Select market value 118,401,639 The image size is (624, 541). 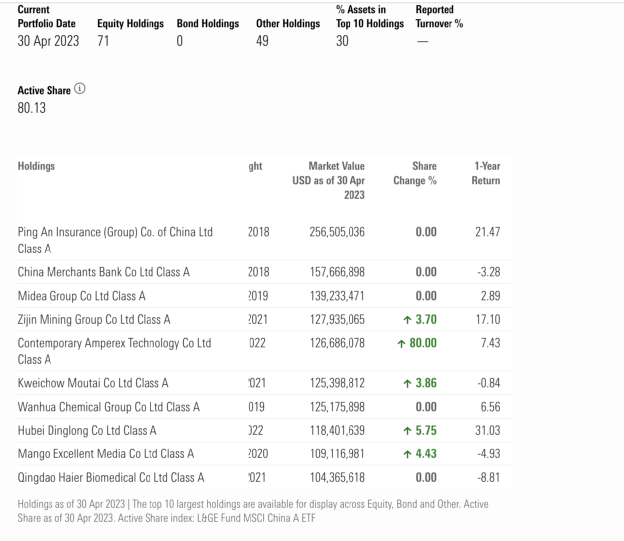(337, 430)
